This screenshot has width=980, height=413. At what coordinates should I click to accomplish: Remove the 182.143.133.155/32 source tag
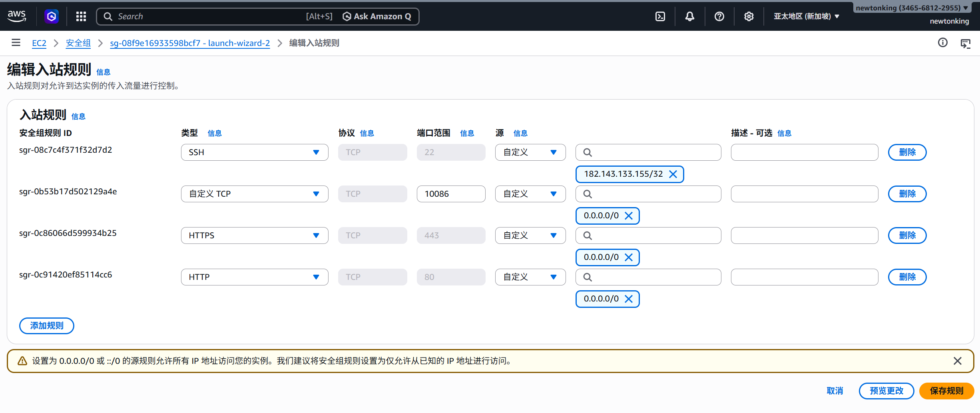point(673,174)
